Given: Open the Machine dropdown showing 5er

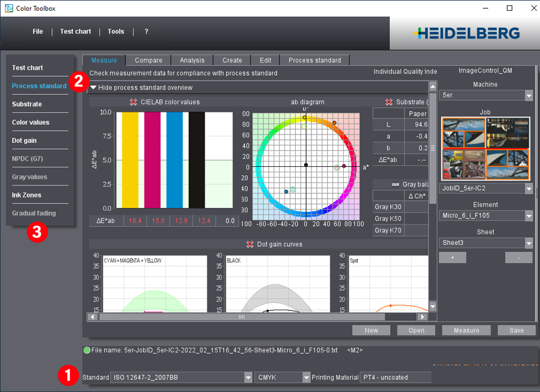Looking at the screenshot, I should [x=528, y=95].
